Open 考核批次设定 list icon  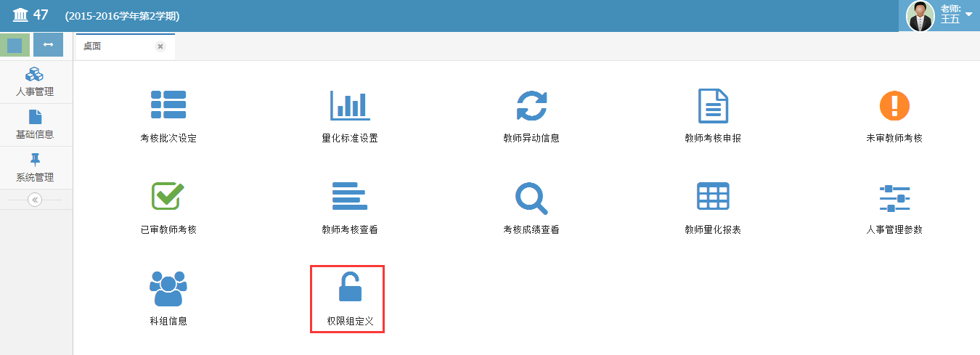(x=168, y=105)
